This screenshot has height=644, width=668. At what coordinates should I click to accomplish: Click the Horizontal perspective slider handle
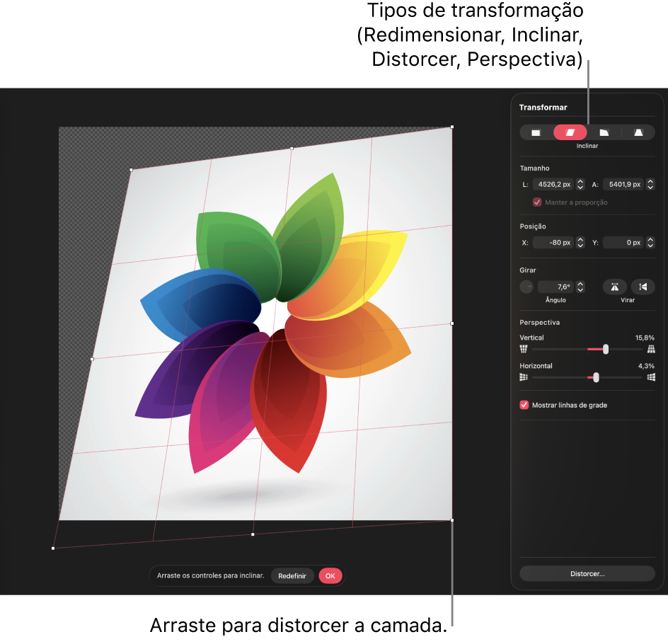[596, 377]
